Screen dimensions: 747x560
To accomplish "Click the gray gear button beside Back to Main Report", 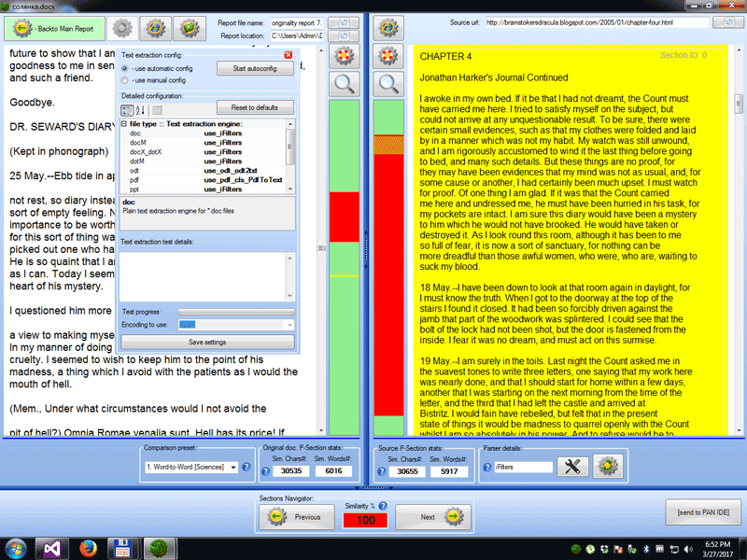I will pos(122,29).
